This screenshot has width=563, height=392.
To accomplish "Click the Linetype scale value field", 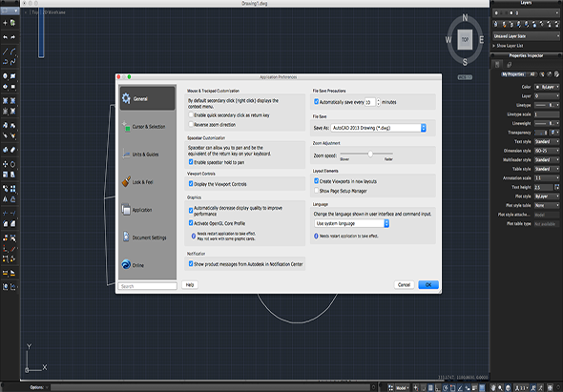I will click(547, 114).
